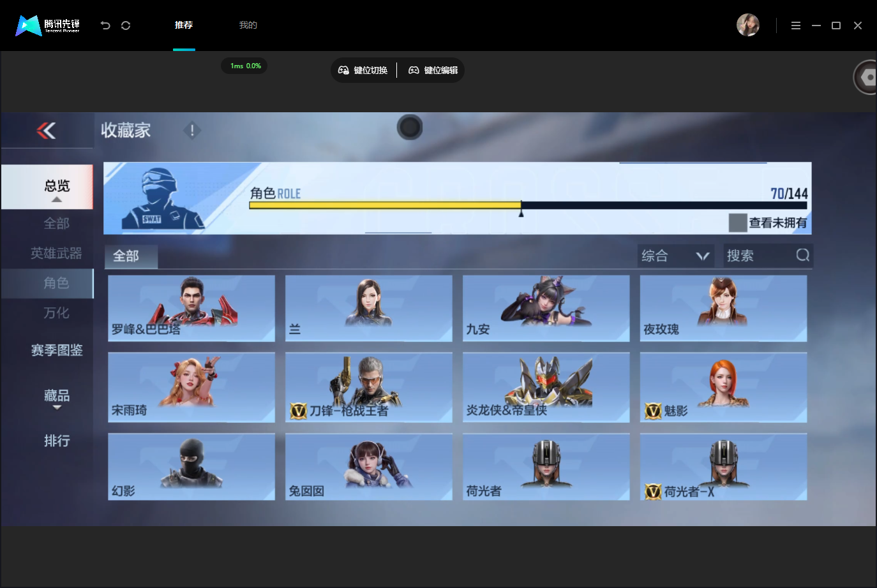Select 全部 under 总览 in sidebar
The image size is (877, 588).
[x=56, y=223]
